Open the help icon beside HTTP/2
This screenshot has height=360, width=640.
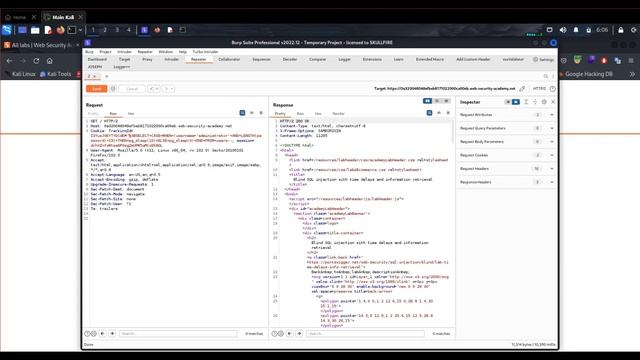(x=552, y=89)
